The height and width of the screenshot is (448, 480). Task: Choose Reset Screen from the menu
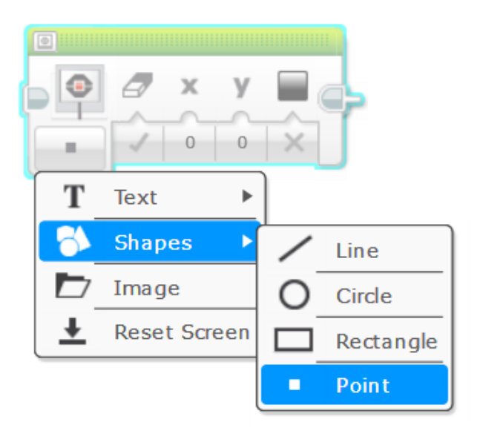click(181, 332)
